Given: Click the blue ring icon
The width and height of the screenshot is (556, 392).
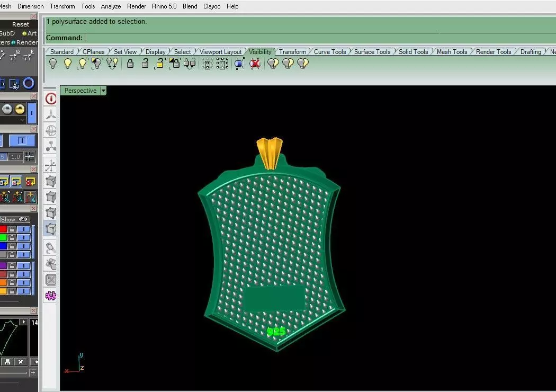Looking at the screenshot, I should pos(29,83).
